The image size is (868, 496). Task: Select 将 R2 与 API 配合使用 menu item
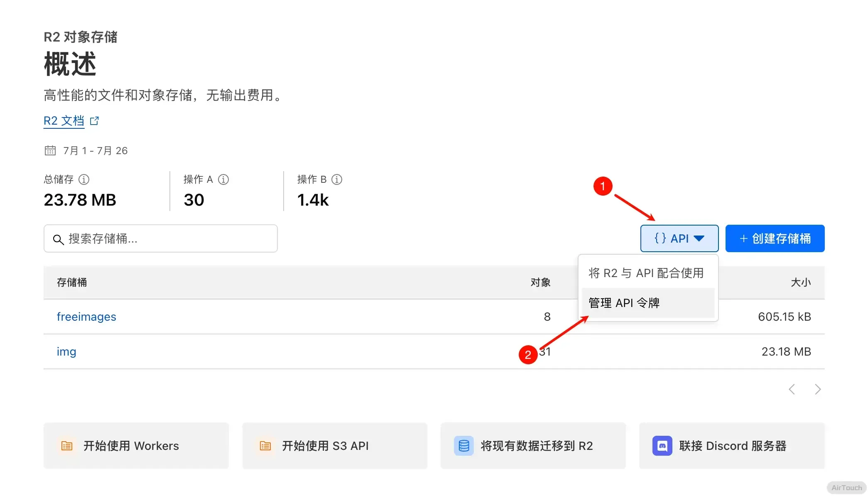646,273
